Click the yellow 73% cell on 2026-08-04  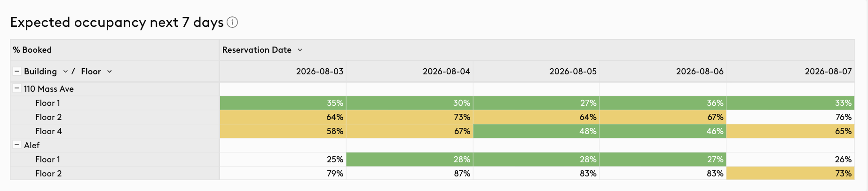(410, 117)
